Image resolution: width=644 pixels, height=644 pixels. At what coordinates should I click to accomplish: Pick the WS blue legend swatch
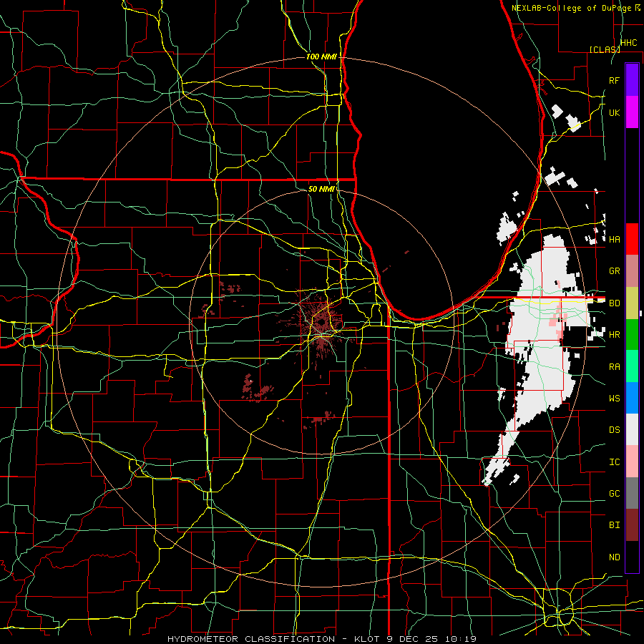point(632,398)
